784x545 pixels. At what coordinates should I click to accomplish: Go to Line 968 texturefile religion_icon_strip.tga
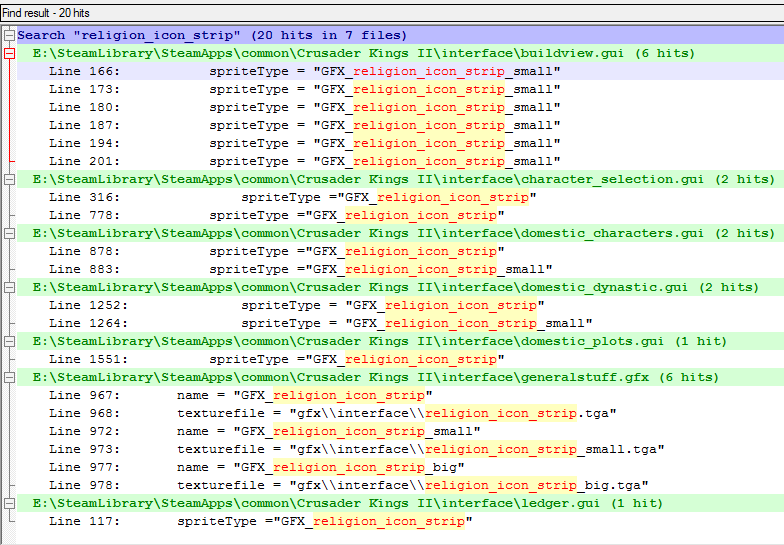coord(400,414)
